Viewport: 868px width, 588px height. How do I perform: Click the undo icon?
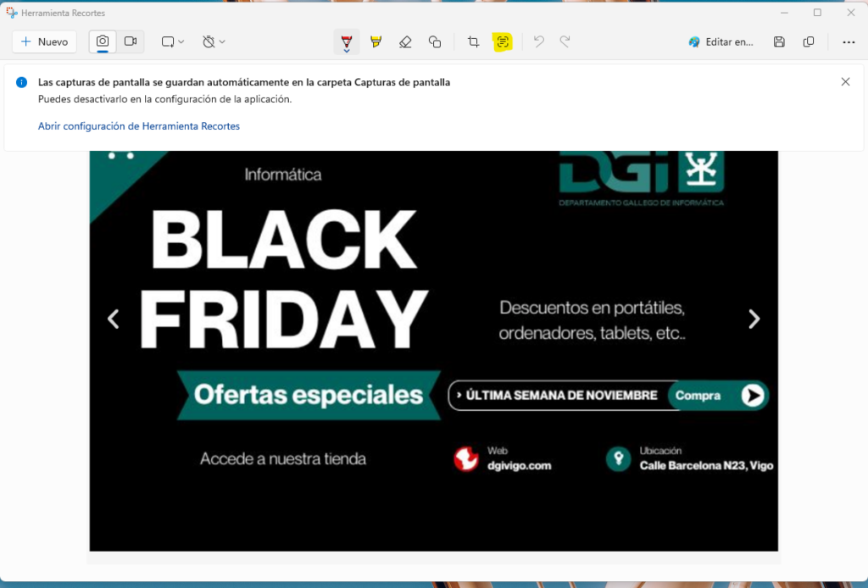pyautogui.click(x=538, y=41)
